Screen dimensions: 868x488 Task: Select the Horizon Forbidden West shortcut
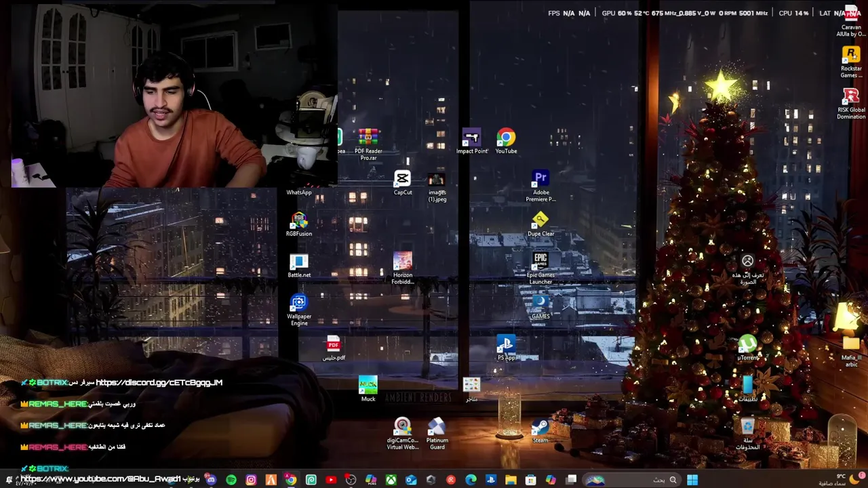(x=403, y=268)
